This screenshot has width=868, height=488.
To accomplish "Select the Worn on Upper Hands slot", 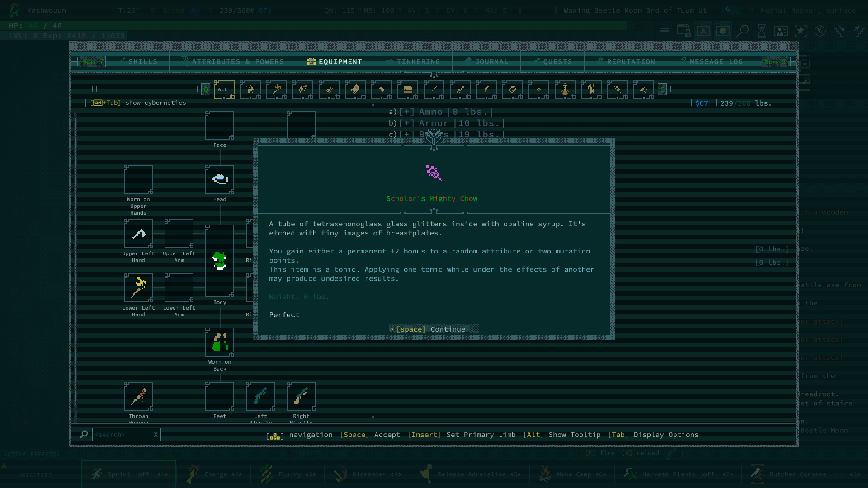I will (138, 179).
